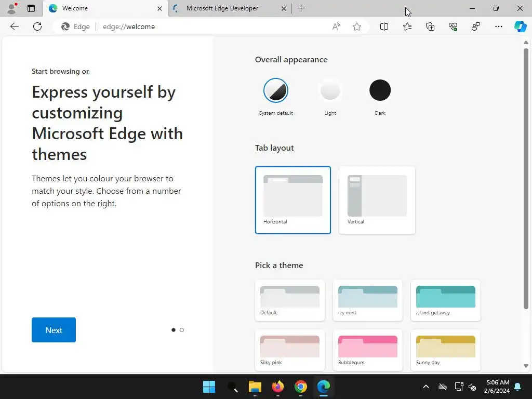Screen dimensions: 532x399
Task: Pick the Sunny day theme
Action: click(445, 350)
